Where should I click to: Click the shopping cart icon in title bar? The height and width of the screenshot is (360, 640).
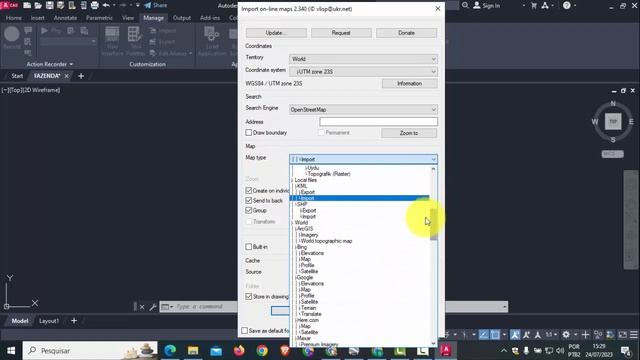coord(534,5)
